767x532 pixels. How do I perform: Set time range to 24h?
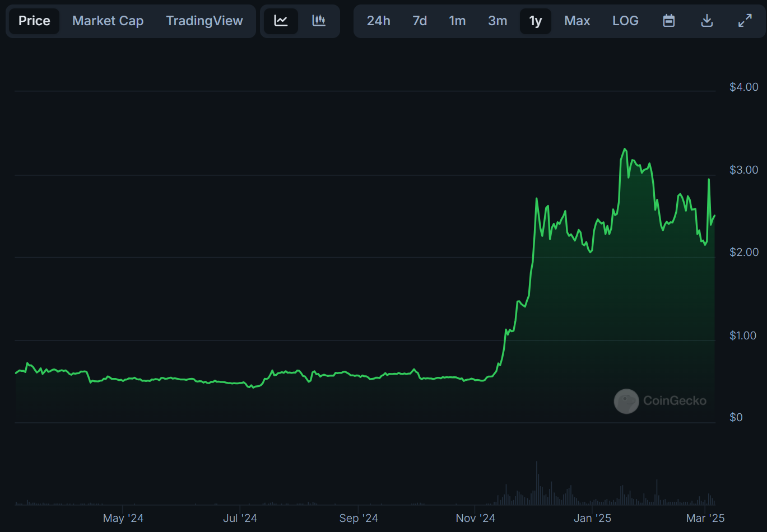click(x=379, y=21)
